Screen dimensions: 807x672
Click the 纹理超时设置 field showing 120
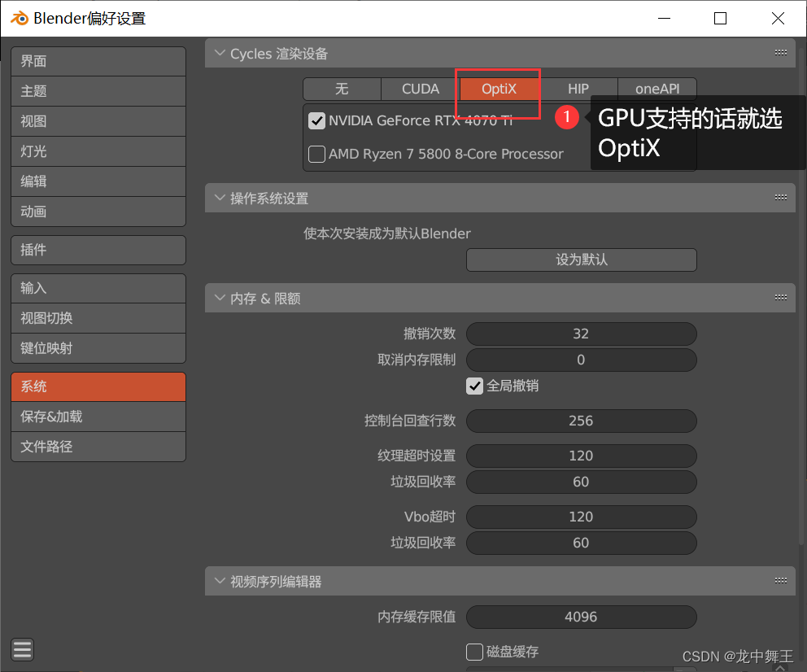click(581, 456)
